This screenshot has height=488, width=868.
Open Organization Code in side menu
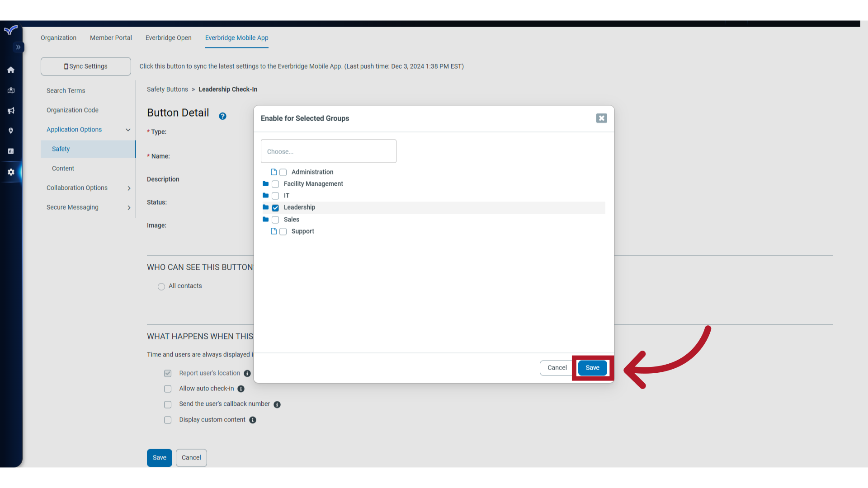pos(72,110)
